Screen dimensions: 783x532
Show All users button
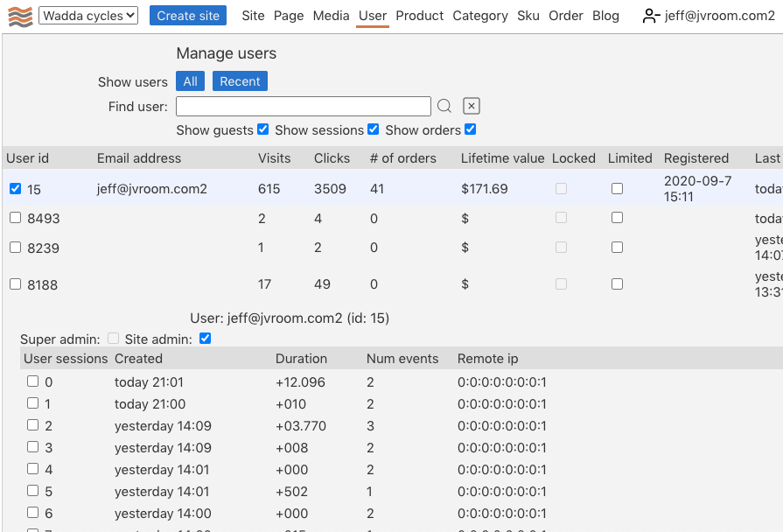190,80
